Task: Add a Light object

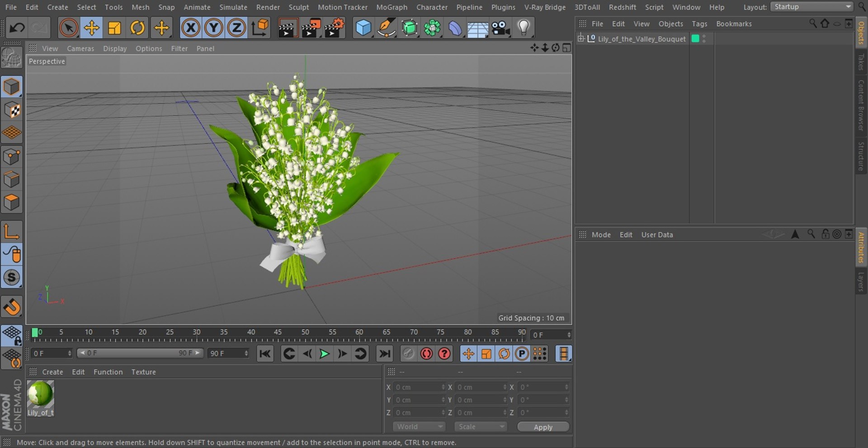Action: tap(524, 28)
